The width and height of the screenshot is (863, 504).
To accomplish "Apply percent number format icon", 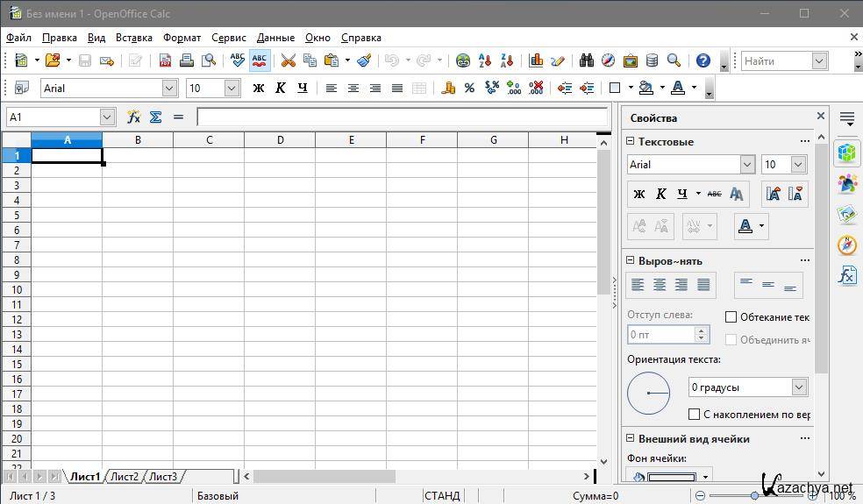I will [x=469, y=88].
